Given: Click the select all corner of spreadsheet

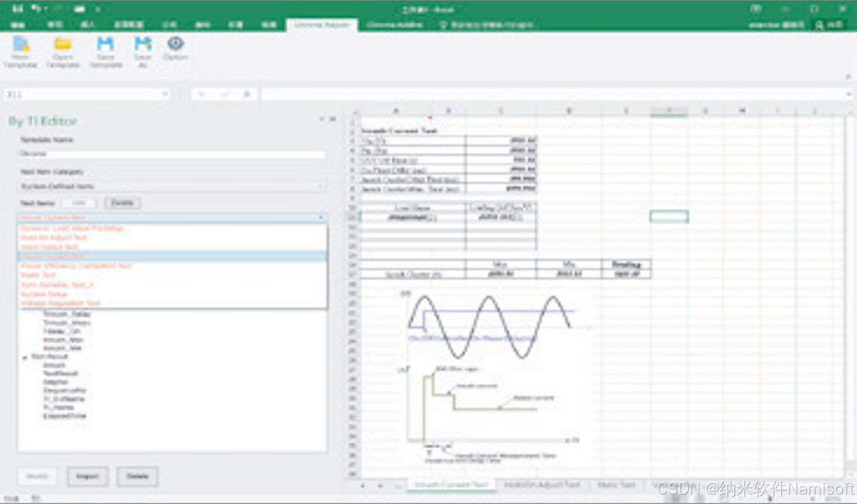Looking at the screenshot, I should click(354, 111).
